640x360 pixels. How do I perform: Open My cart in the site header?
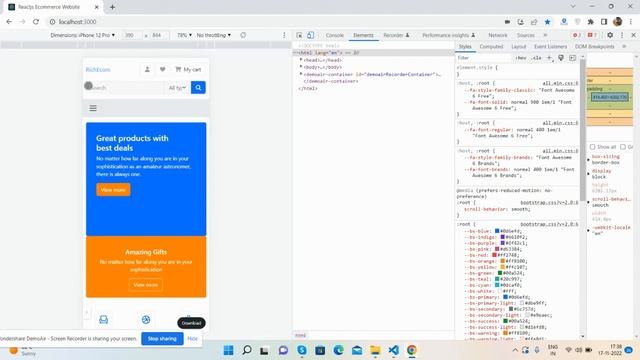click(188, 69)
